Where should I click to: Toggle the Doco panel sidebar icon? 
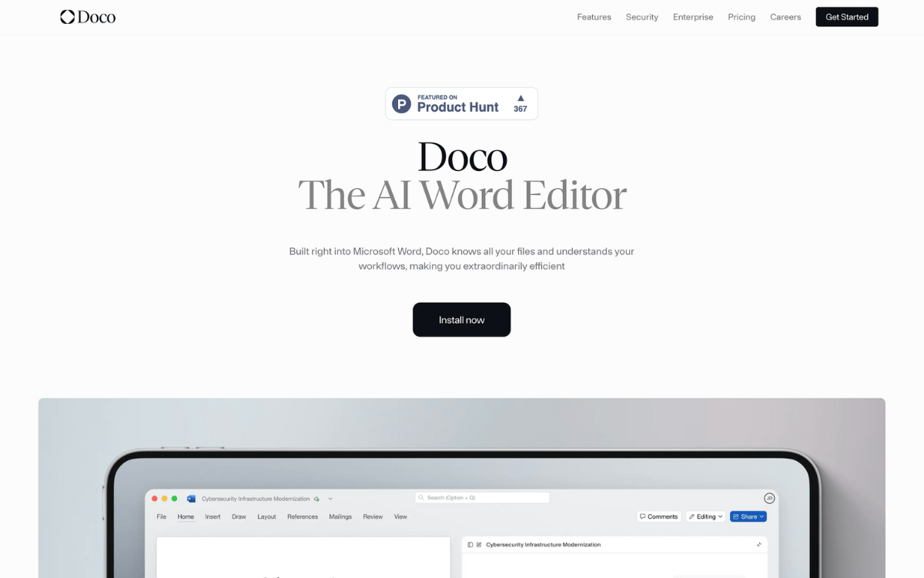point(470,545)
